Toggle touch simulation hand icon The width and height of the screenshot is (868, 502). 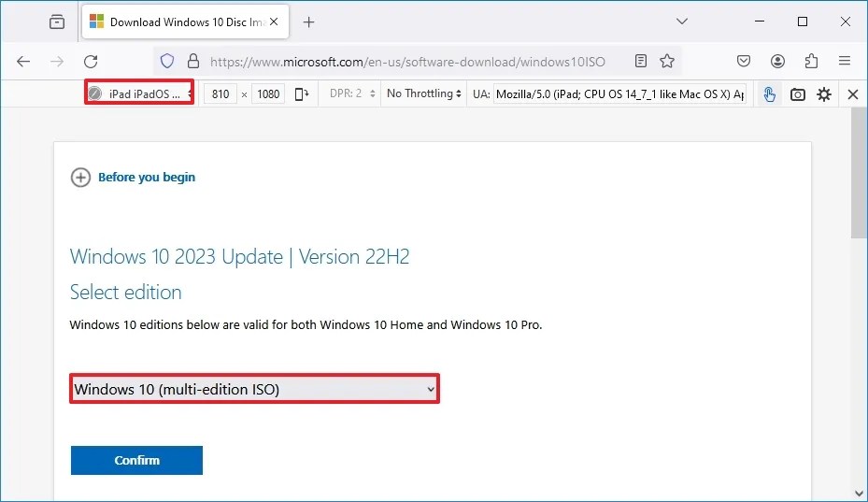point(770,94)
